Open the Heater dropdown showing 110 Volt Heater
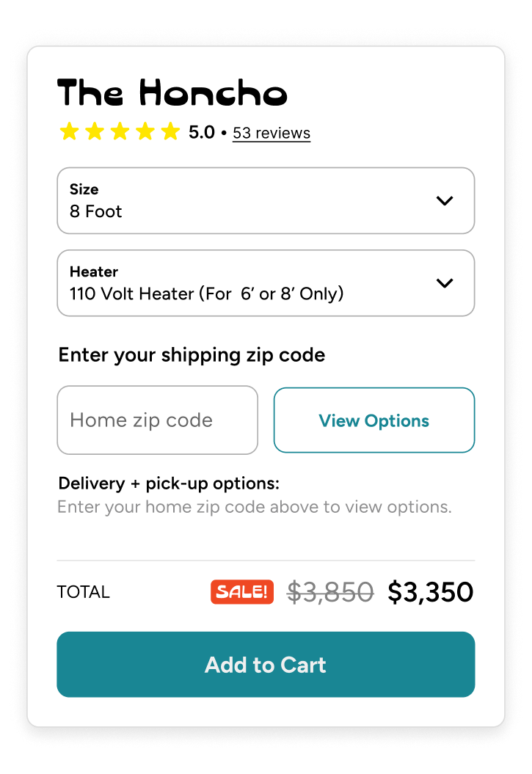The height and width of the screenshot is (774, 532). (x=266, y=283)
